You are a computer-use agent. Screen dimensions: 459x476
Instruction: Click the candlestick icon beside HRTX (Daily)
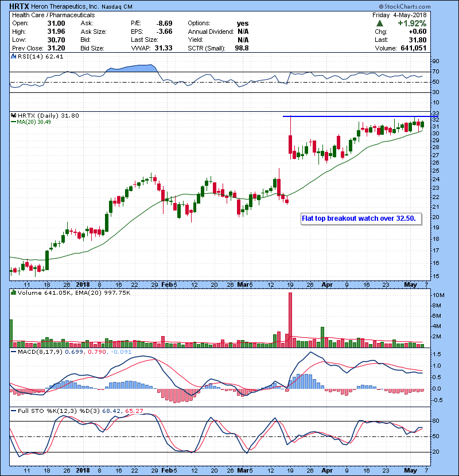click(14, 116)
